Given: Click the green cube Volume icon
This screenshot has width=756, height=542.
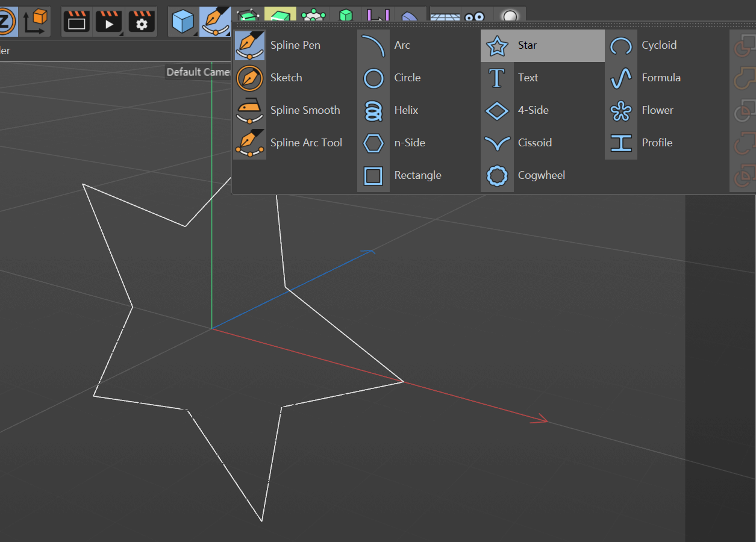Looking at the screenshot, I should (x=346, y=14).
